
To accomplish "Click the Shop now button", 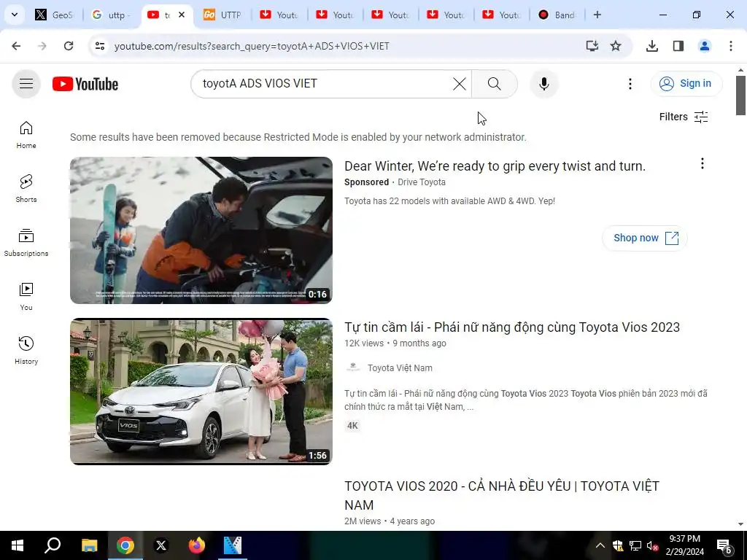I will 645,238.
